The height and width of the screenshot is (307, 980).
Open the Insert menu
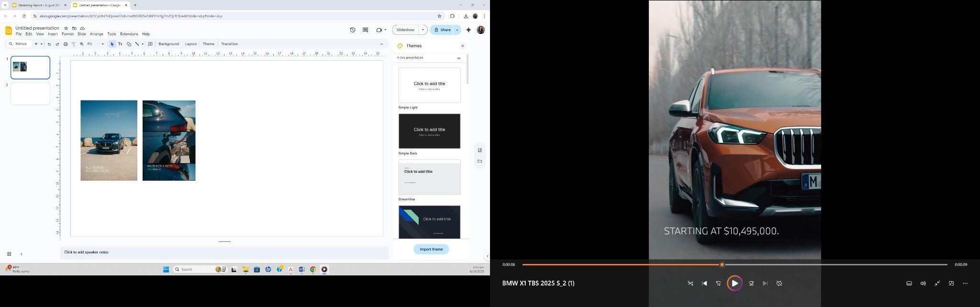point(53,34)
